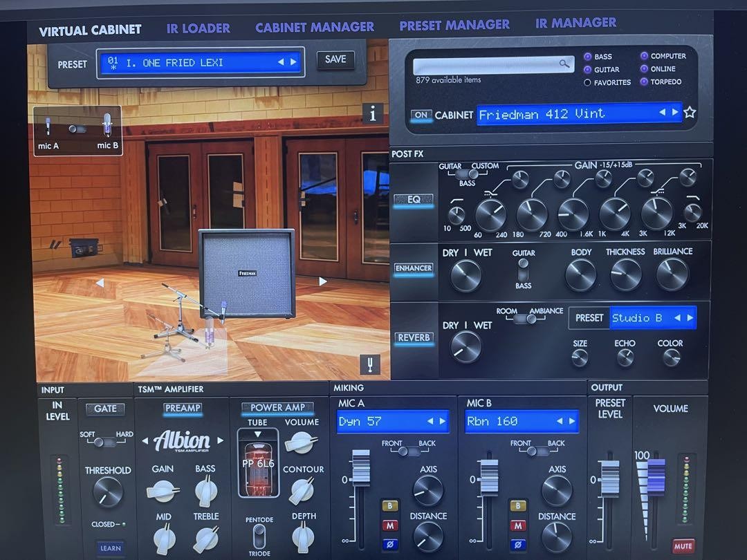The height and width of the screenshot is (560, 747).
Task: Open the IR Loader tab
Action: click(199, 28)
